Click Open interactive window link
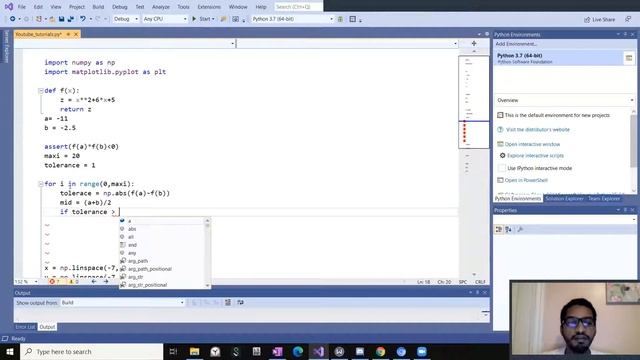The height and width of the screenshot is (360, 640). [532, 144]
